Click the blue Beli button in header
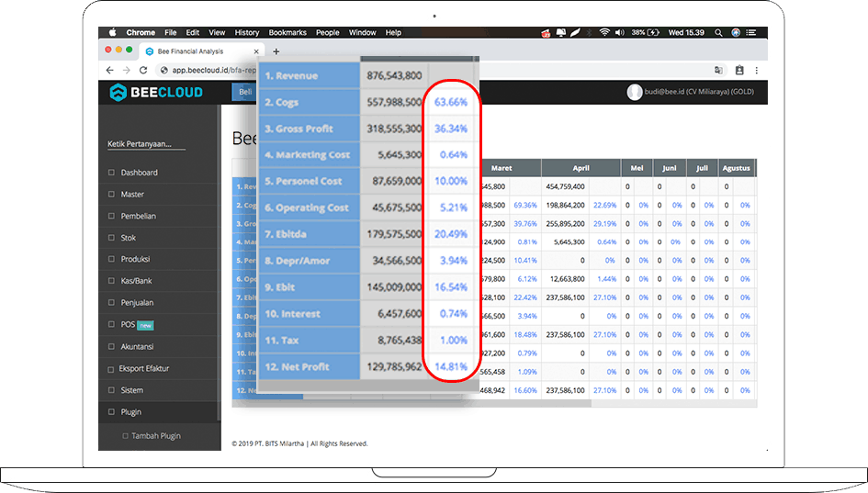Screen dimensions: 868x493 click(245, 92)
